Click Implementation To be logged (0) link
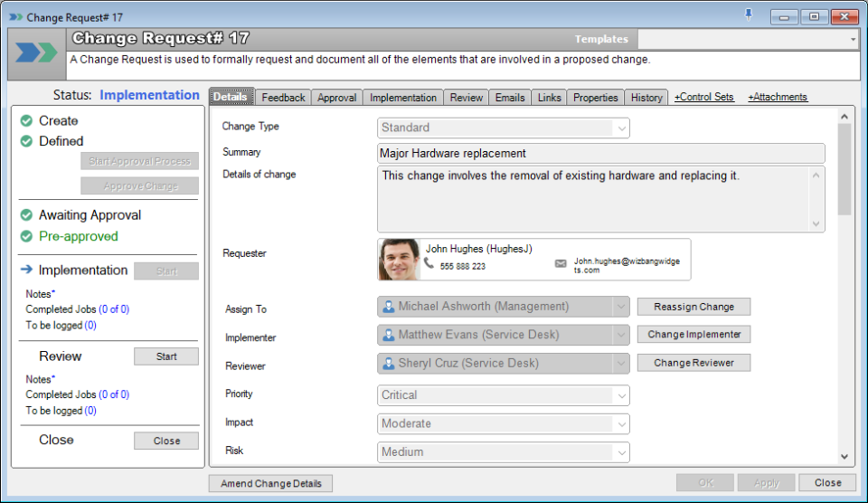This screenshot has width=868, height=503. pos(90,325)
